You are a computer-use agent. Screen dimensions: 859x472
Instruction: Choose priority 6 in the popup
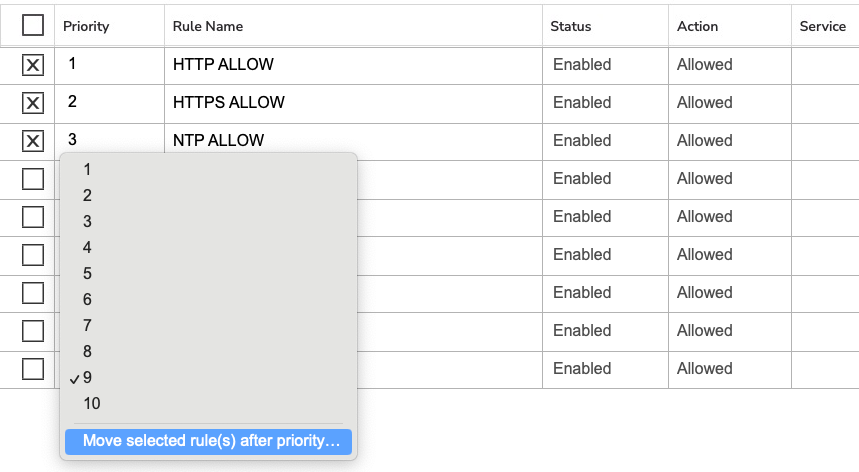click(x=208, y=300)
